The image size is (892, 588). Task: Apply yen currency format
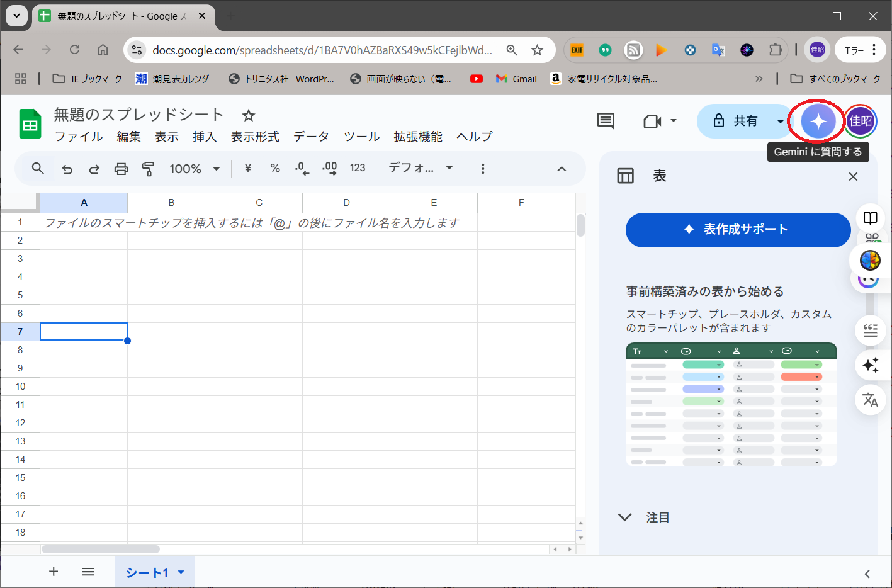click(248, 168)
